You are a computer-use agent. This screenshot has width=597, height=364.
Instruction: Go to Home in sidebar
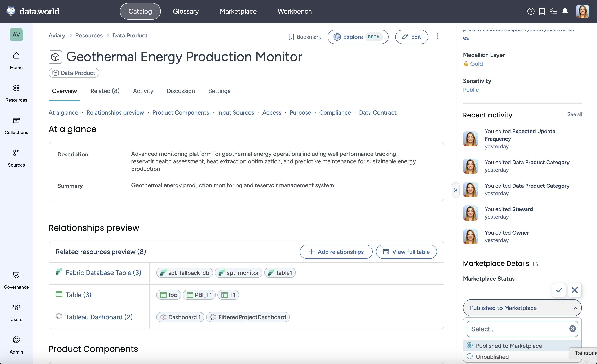[x=16, y=61]
